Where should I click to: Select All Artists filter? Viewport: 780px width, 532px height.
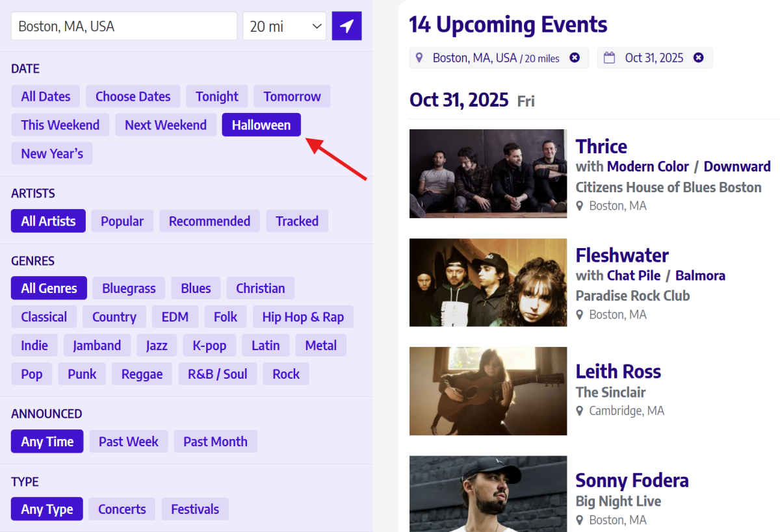click(x=48, y=221)
